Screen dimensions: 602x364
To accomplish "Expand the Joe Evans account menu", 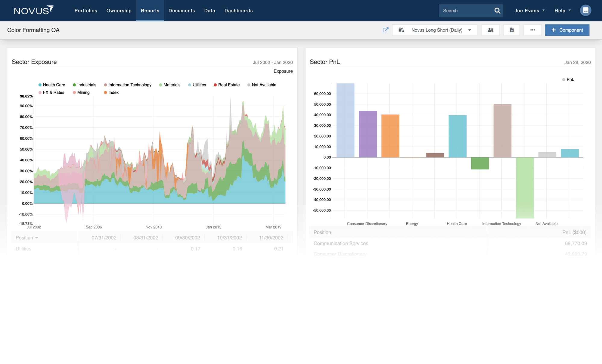I will 529,10.
